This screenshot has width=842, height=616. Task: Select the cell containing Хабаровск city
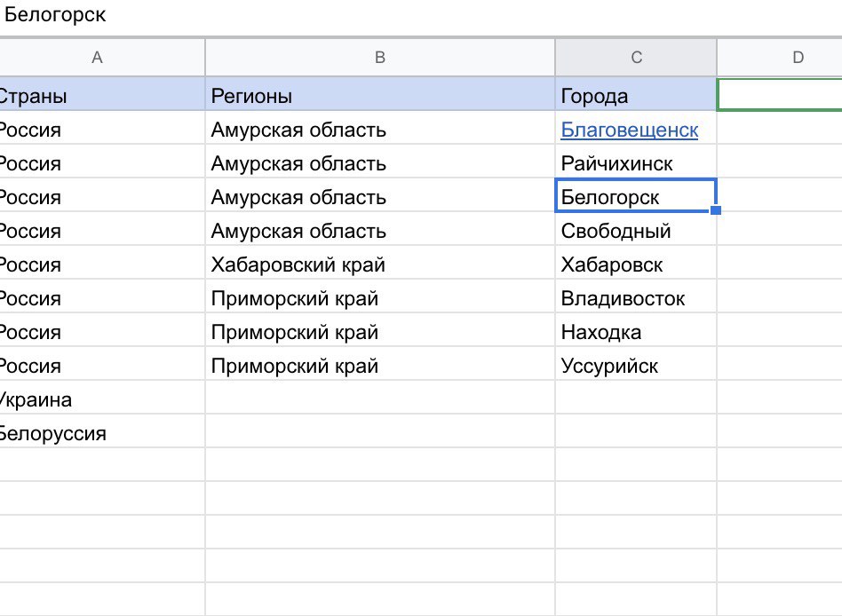pyautogui.click(x=636, y=265)
